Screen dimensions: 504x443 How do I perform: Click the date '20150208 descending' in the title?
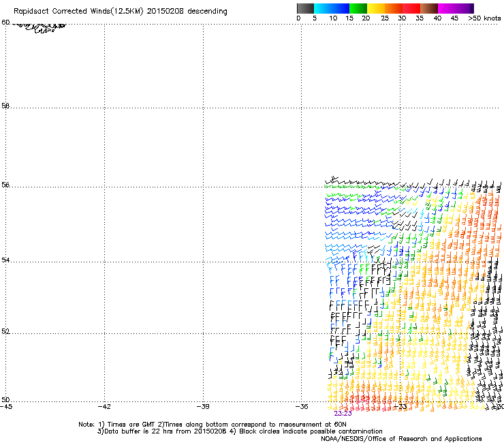click(187, 12)
